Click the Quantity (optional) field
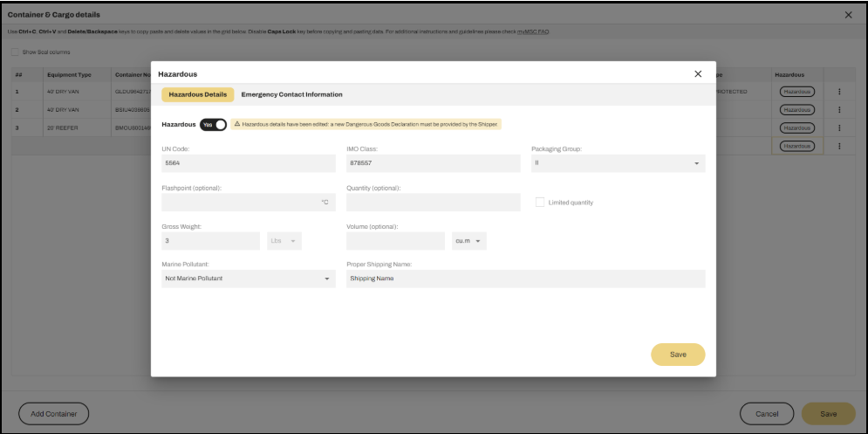868x434 pixels. click(434, 203)
